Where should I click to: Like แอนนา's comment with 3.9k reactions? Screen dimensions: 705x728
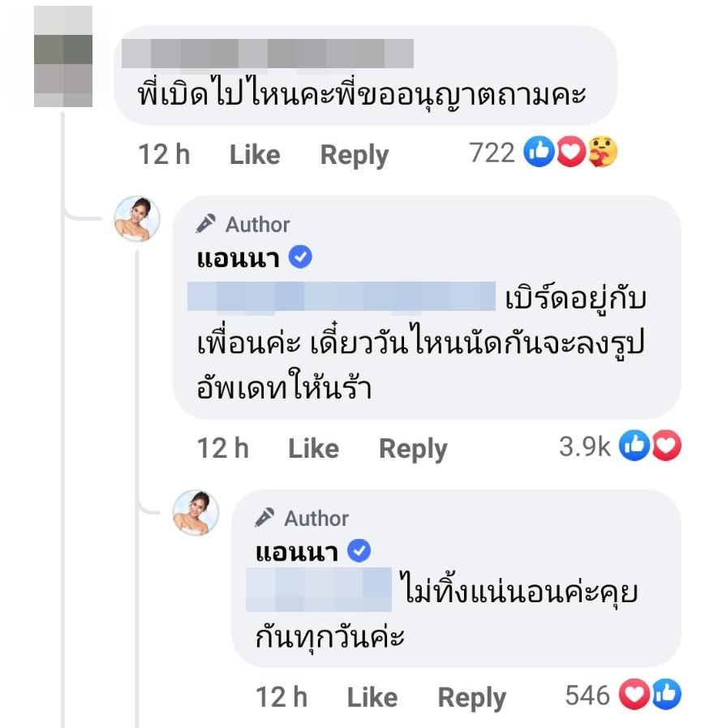tap(313, 448)
